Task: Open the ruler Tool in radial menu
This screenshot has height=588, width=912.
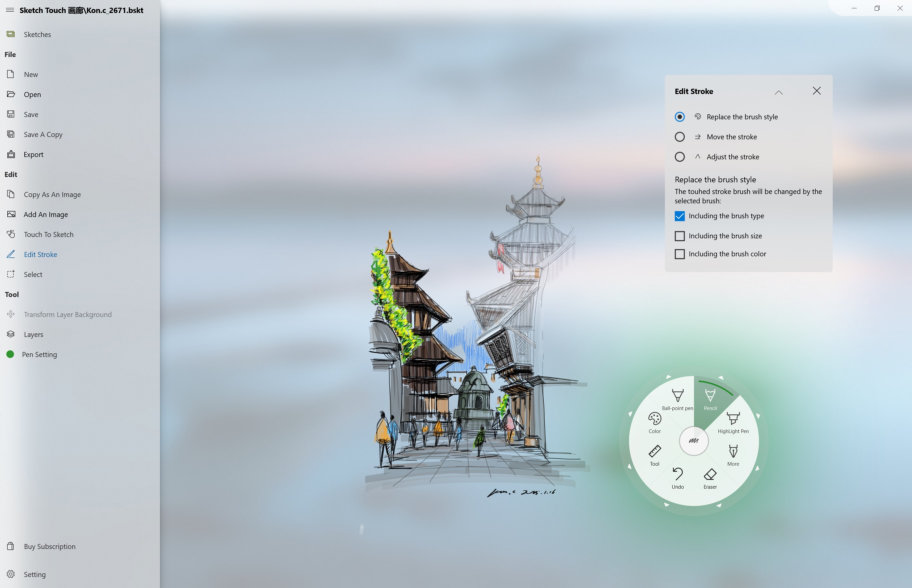Action: [654, 454]
